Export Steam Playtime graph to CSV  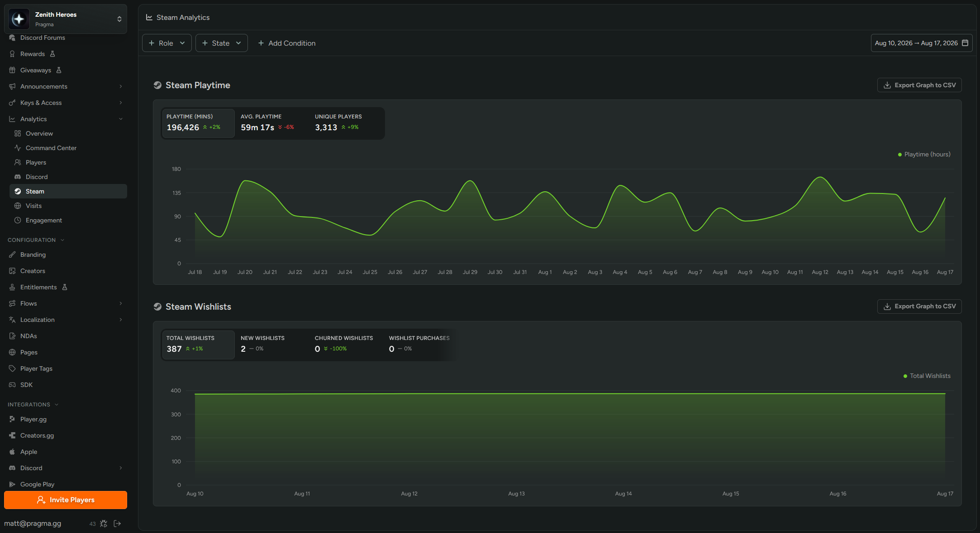(x=919, y=85)
